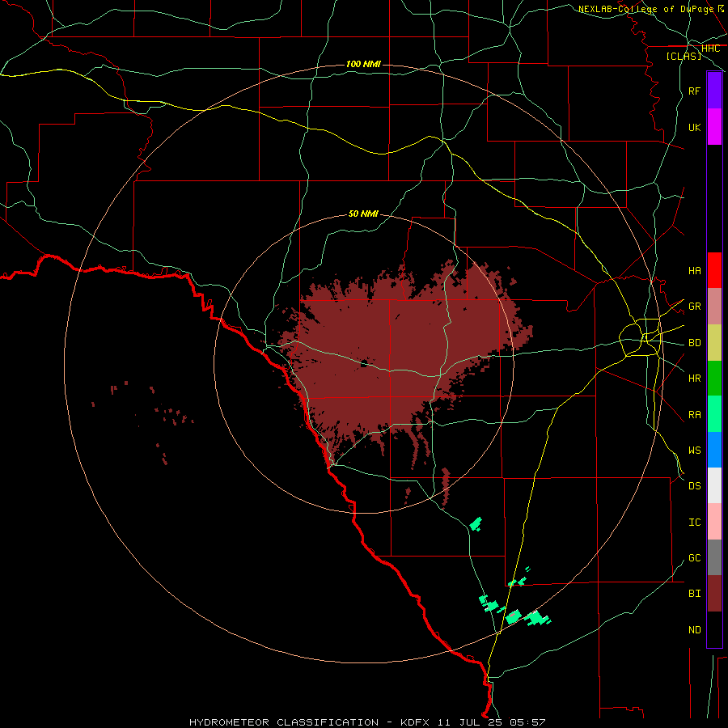Viewport: 728px width, 728px height.
Task: Pick the green HR legend color block
Action: click(714, 379)
